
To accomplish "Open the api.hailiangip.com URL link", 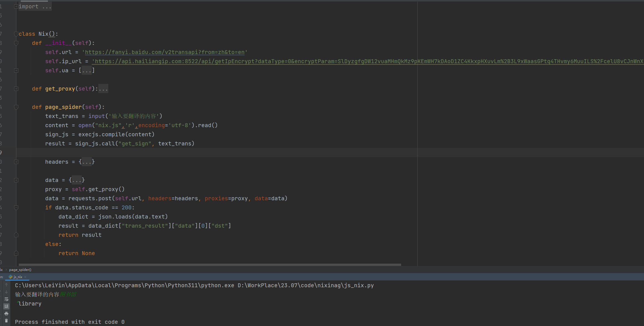I will [369, 61].
